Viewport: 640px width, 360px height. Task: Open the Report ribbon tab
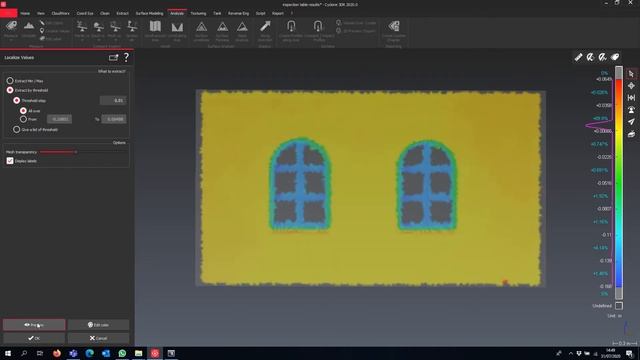tap(278, 13)
